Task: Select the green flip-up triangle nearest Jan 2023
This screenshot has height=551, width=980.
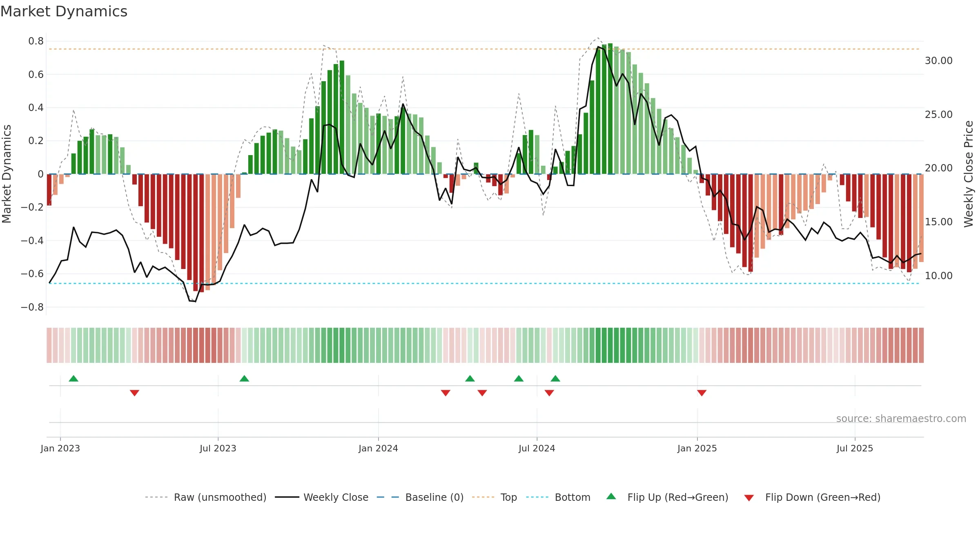Action: point(73,378)
